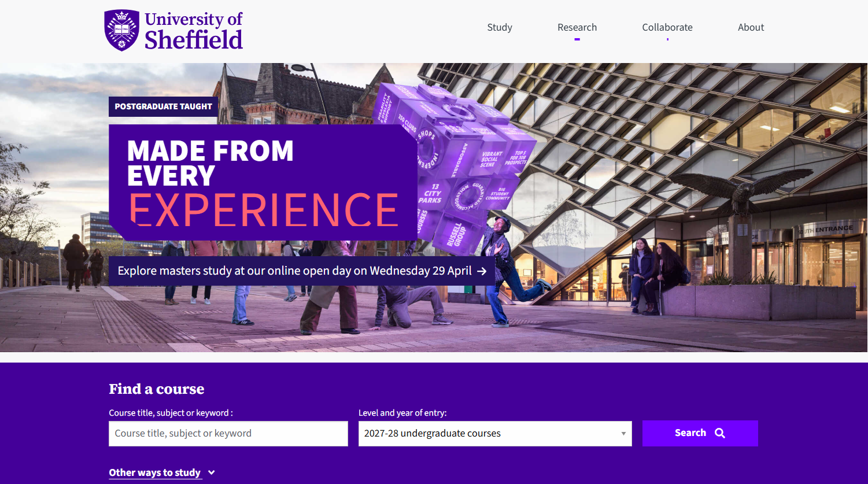
Task: Open the Collaborate menu
Action: (667, 27)
